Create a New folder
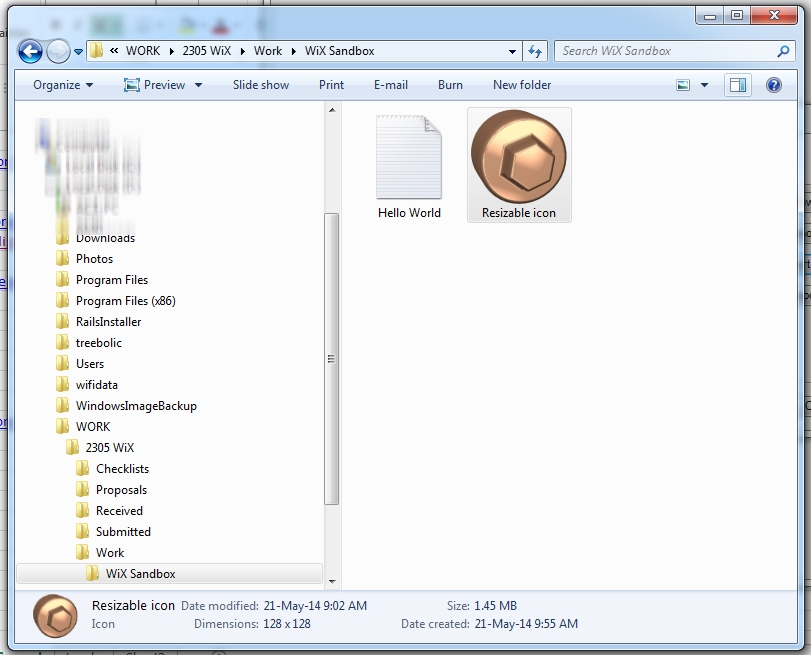This screenshot has width=811, height=655. 522,85
